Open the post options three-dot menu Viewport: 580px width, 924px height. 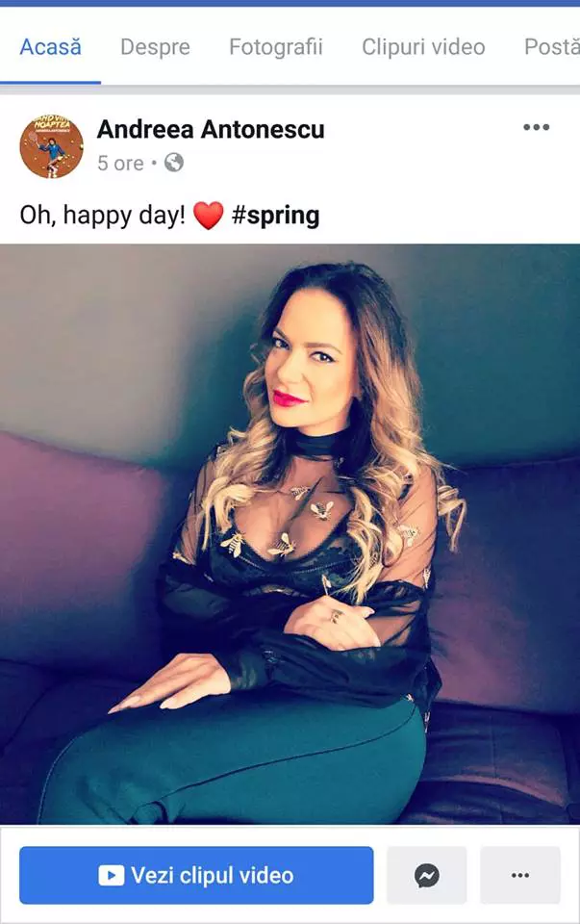tap(536, 127)
